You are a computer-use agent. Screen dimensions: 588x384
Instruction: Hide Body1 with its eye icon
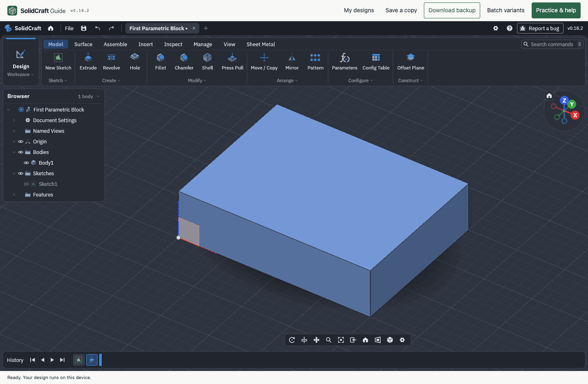point(26,163)
